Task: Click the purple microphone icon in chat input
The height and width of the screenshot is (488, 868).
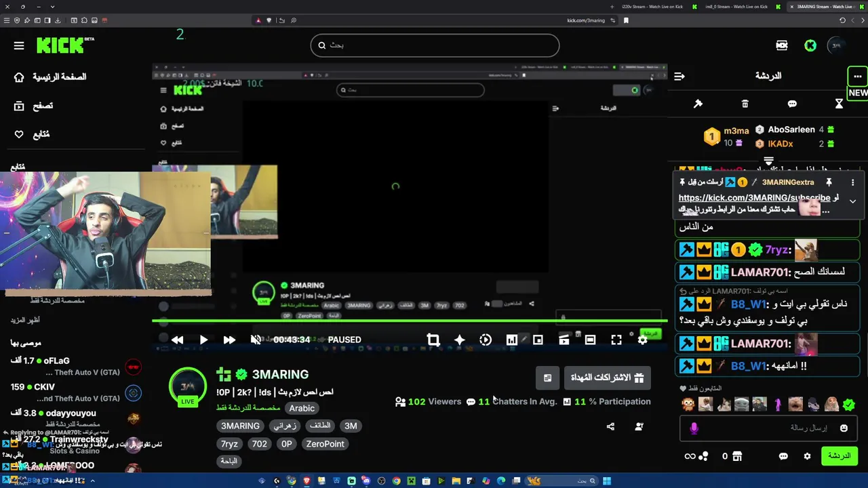Action: pos(694,428)
